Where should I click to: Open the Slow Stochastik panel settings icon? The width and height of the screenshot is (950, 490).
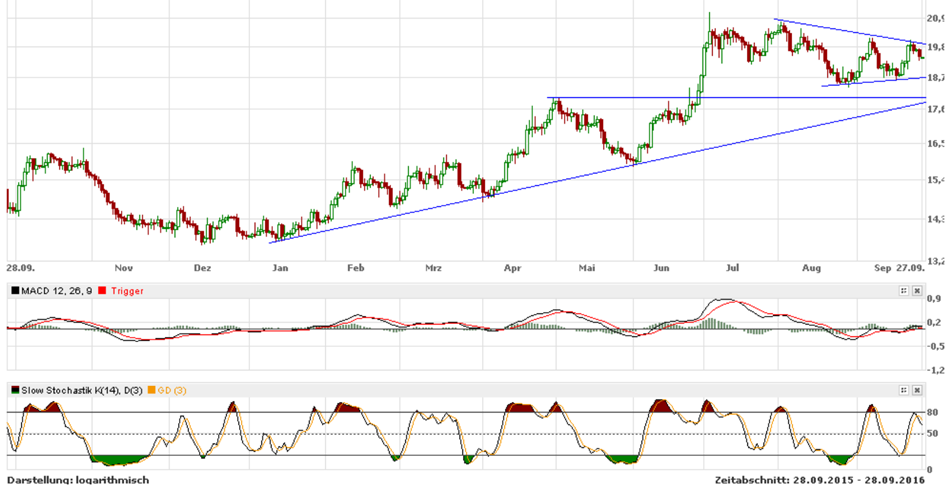[903, 390]
